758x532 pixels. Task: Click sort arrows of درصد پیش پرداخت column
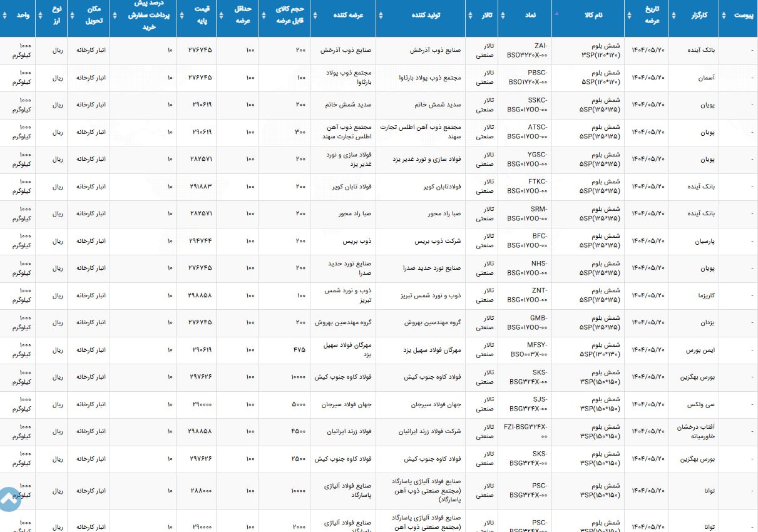click(115, 16)
